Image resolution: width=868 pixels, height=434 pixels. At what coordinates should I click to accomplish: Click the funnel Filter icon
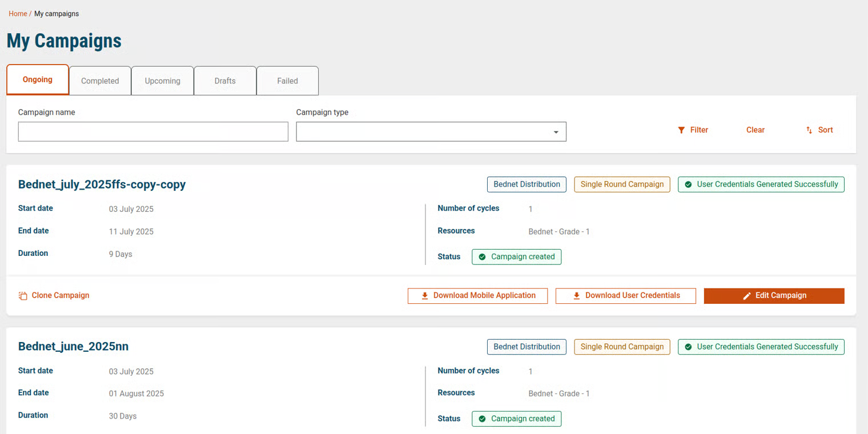(681, 130)
